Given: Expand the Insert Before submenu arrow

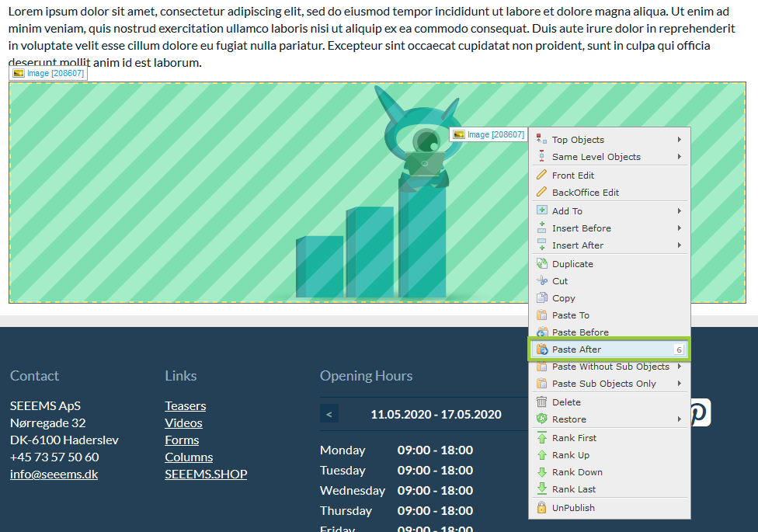Looking at the screenshot, I should point(680,228).
